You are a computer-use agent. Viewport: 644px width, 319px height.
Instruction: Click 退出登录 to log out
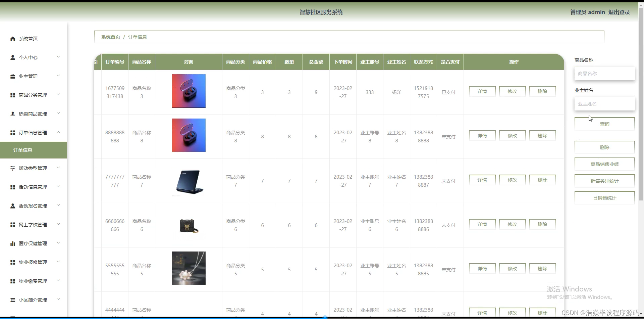[x=619, y=12]
